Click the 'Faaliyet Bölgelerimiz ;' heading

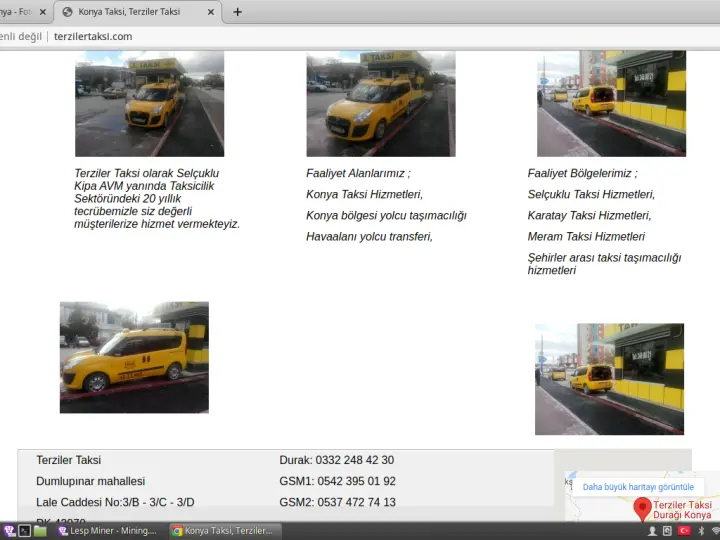click(x=582, y=174)
